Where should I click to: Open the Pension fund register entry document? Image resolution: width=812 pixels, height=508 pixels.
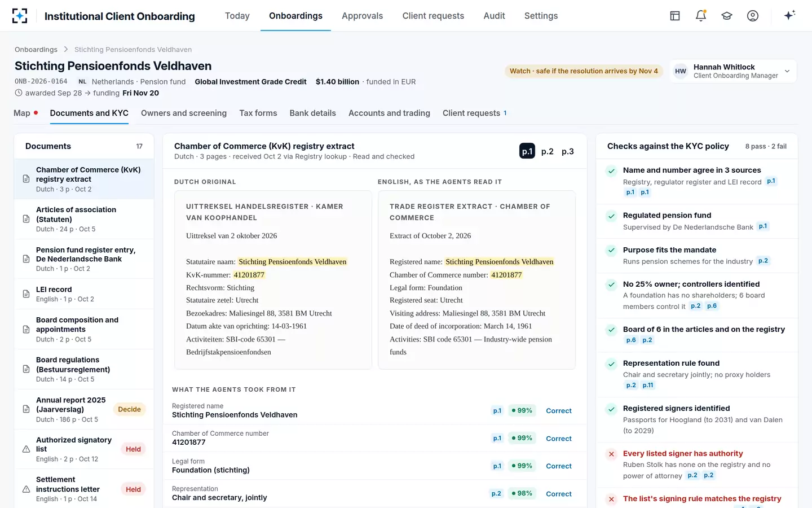84,259
